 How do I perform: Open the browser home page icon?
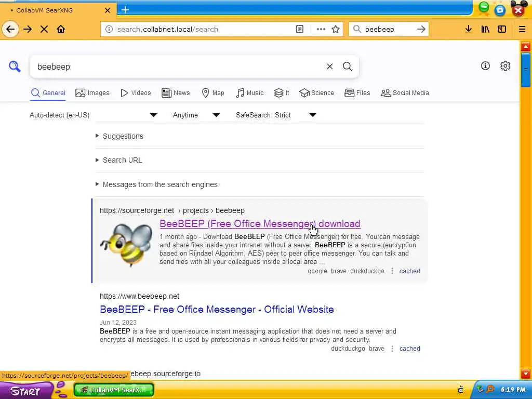61,29
